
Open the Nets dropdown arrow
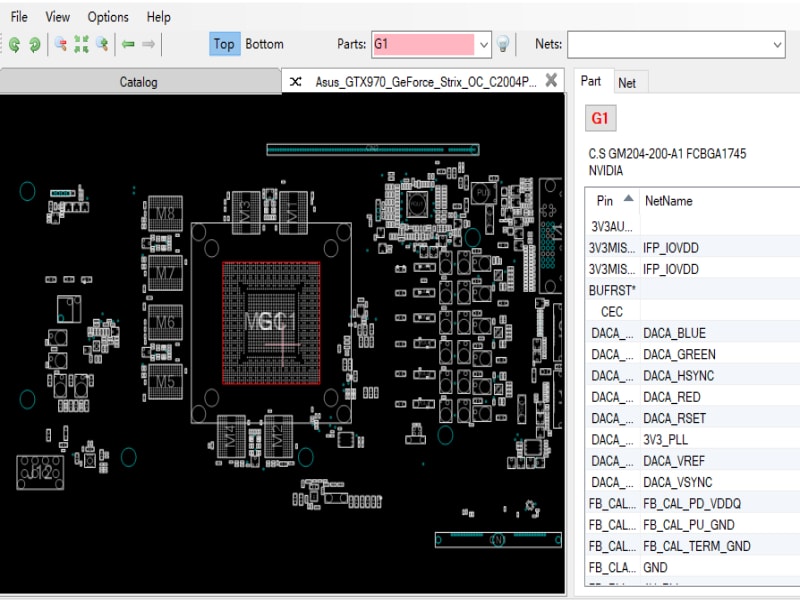tap(777, 45)
